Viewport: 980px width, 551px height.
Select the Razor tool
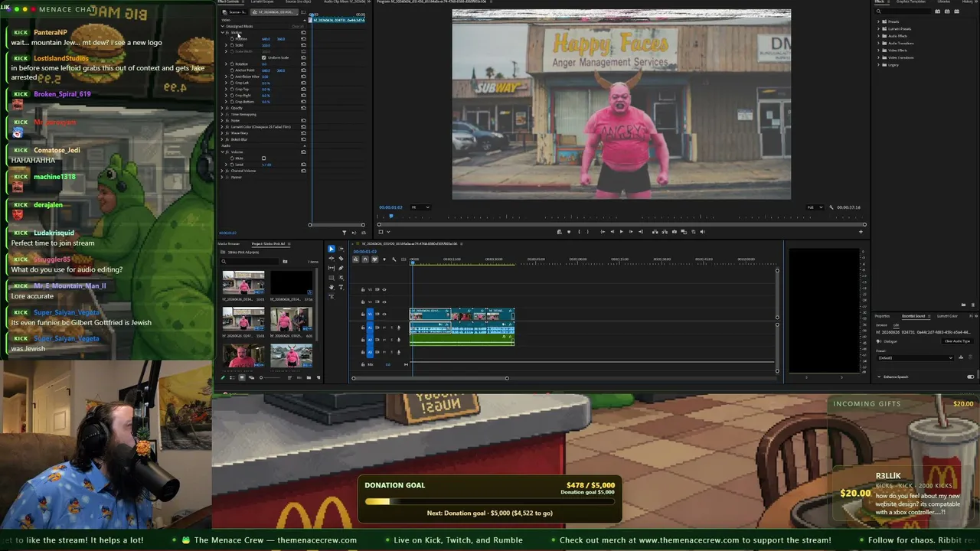(x=341, y=259)
